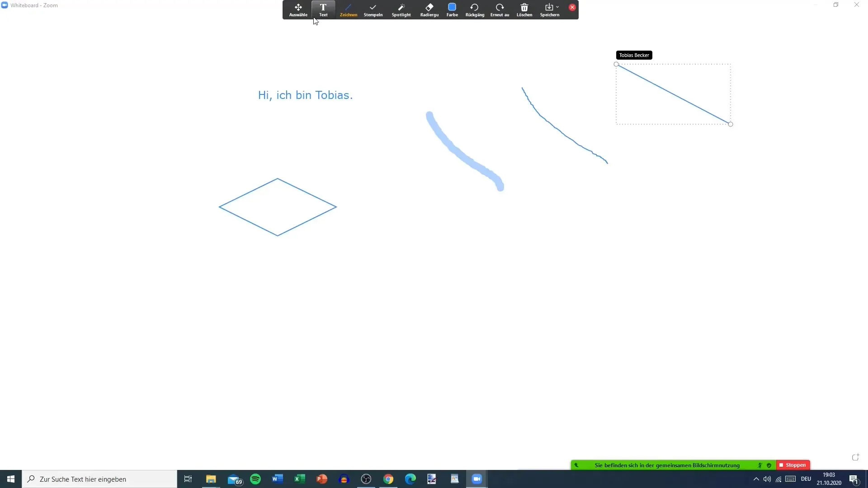The width and height of the screenshot is (868, 488).
Task: Click the Tobias Becker label on whiteboard
Action: (x=633, y=55)
